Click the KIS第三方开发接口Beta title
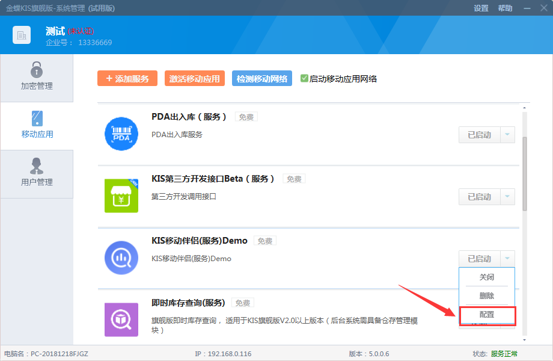The image size is (553, 361). 213,179
